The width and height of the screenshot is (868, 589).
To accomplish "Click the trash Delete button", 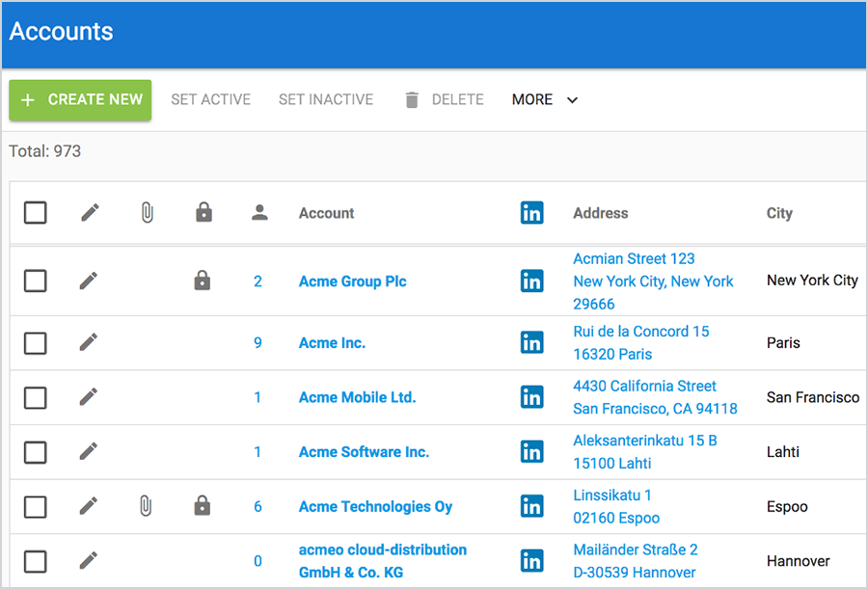I will (444, 99).
